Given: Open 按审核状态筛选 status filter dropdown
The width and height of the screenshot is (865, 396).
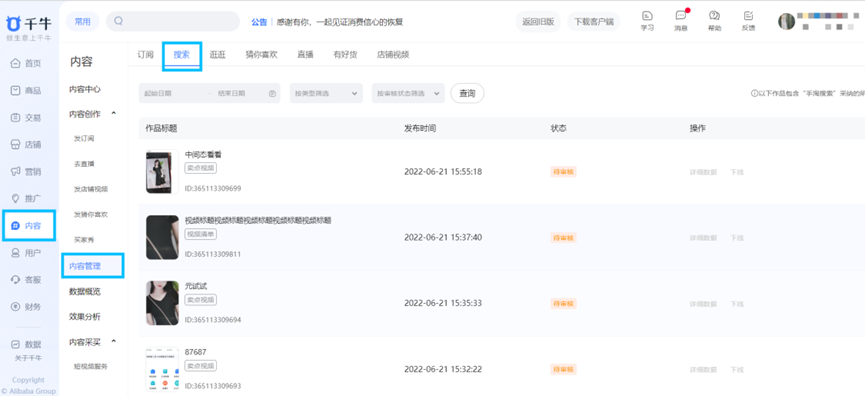Looking at the screenshot, I should click(408, 94).
